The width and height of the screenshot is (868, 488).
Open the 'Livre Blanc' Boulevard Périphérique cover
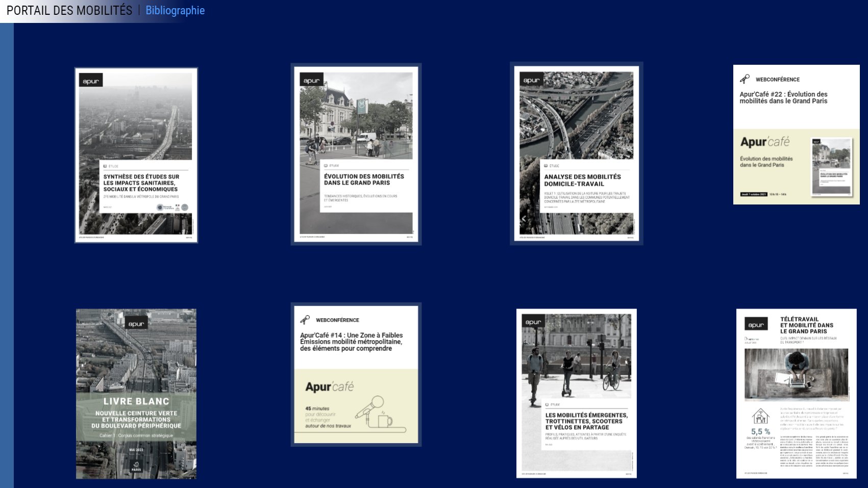click(x=136, y=394)
